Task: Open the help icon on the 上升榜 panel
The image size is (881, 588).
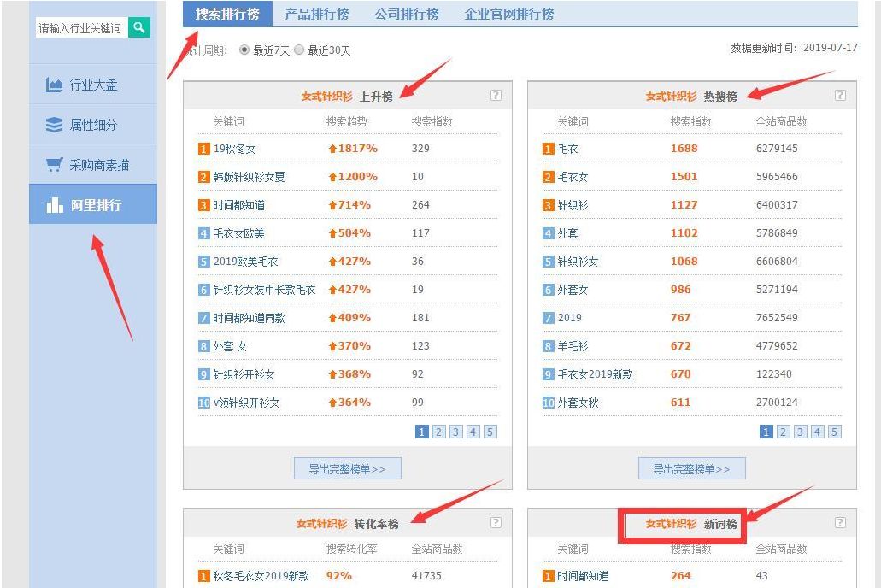Action: click(x=496, y=96)
